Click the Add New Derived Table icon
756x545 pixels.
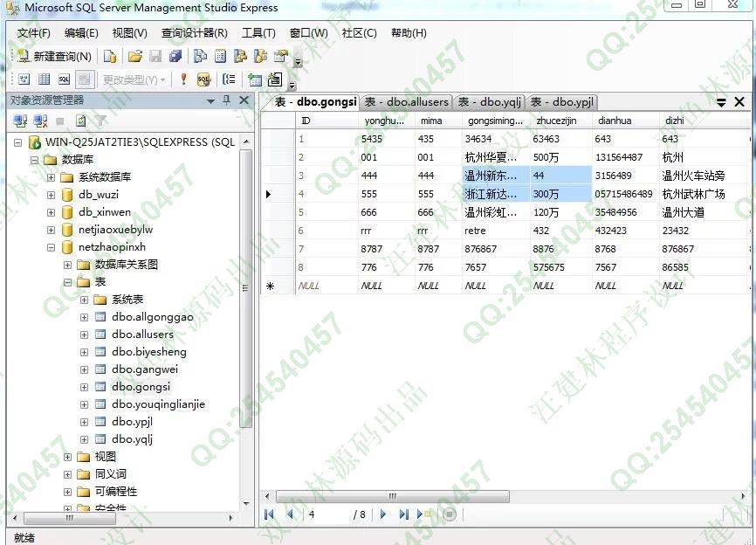(x=275, y=79)
